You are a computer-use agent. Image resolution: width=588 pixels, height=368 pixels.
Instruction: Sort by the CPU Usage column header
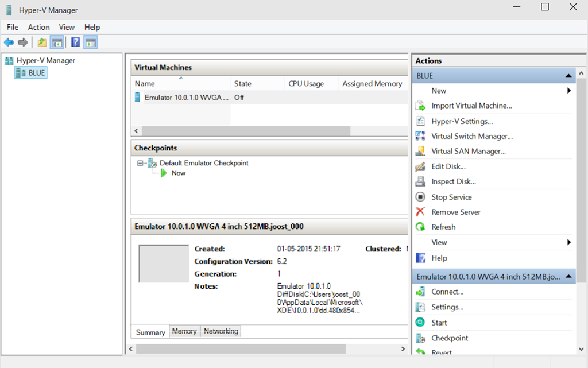pyautogui.click(x=311, y=84)
